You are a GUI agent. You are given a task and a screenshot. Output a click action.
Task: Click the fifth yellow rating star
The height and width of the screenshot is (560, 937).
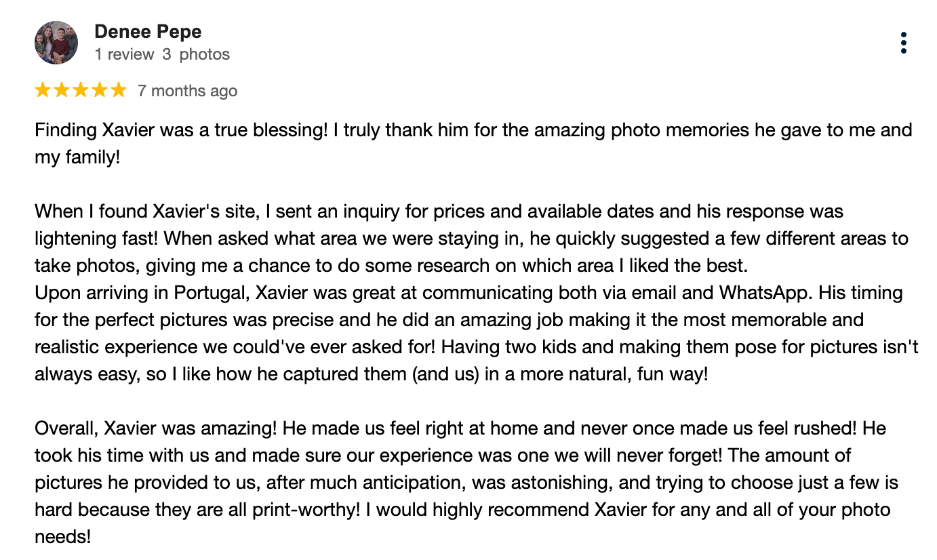coord(119,89)
